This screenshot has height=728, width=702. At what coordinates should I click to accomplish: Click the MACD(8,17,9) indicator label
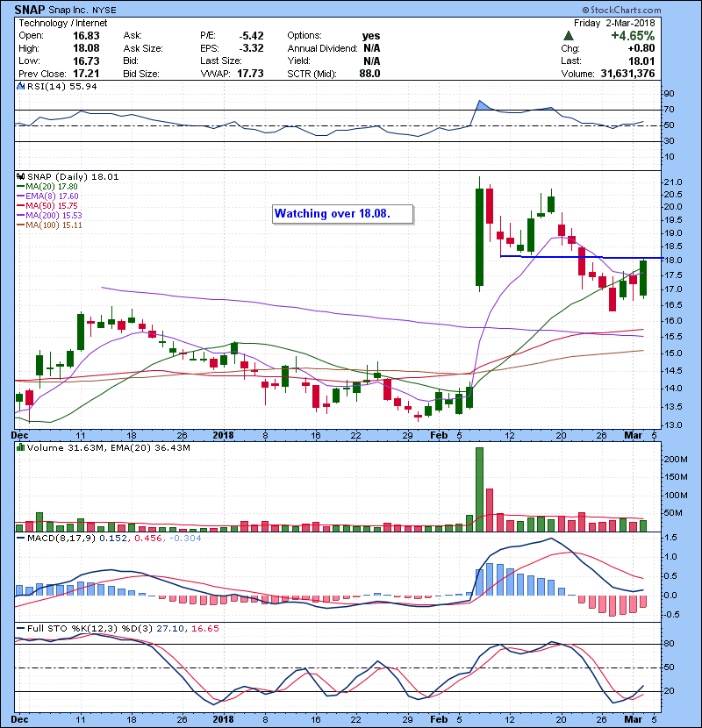(61, 539)
